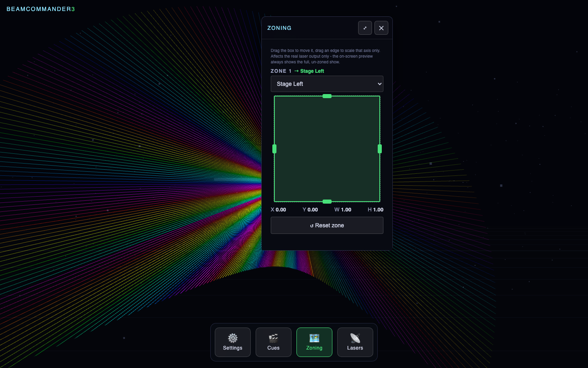Open the Cues clapperboard panel
The image size is (588, 368).
coord(274,342)
